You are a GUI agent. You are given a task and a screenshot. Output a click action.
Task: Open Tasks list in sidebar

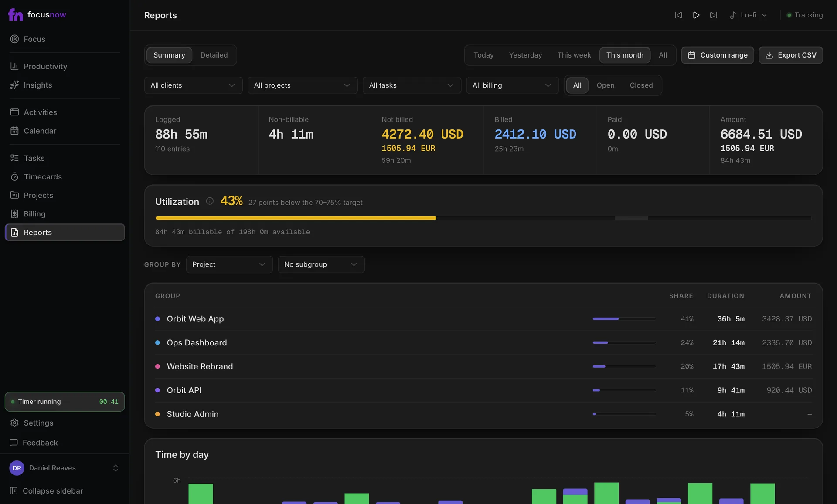click(65, 158)
